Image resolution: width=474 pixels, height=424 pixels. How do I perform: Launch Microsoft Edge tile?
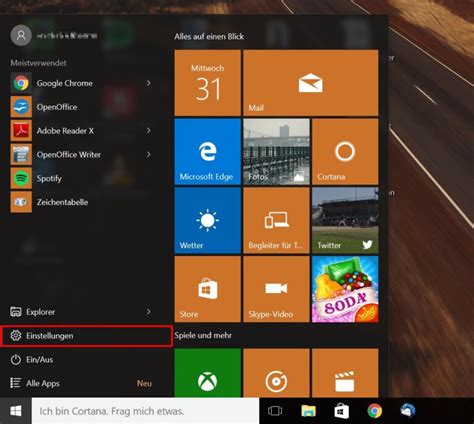[x=207, y=152]
